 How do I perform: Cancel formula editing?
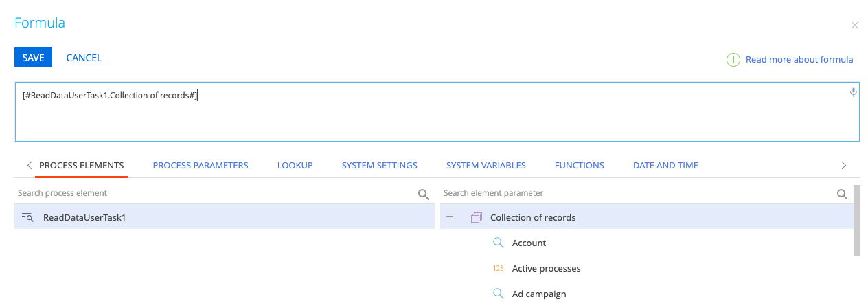[84, 58]
